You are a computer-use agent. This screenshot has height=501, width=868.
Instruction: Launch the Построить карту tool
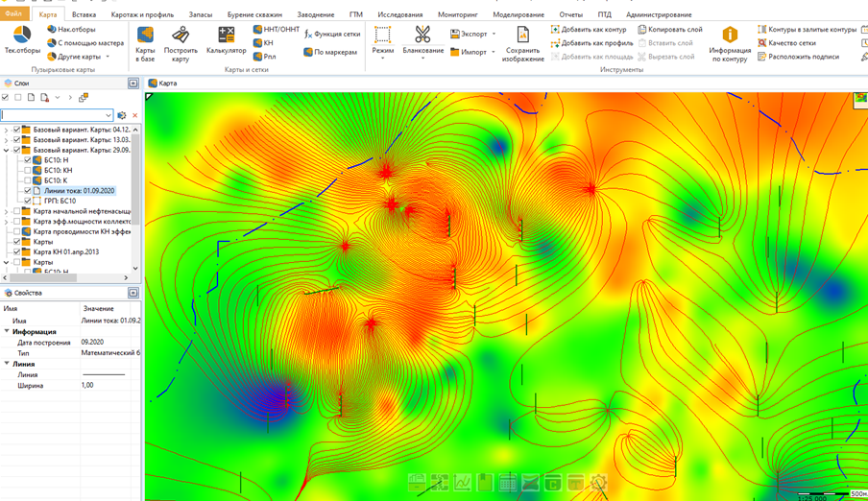tap(181, 41)
